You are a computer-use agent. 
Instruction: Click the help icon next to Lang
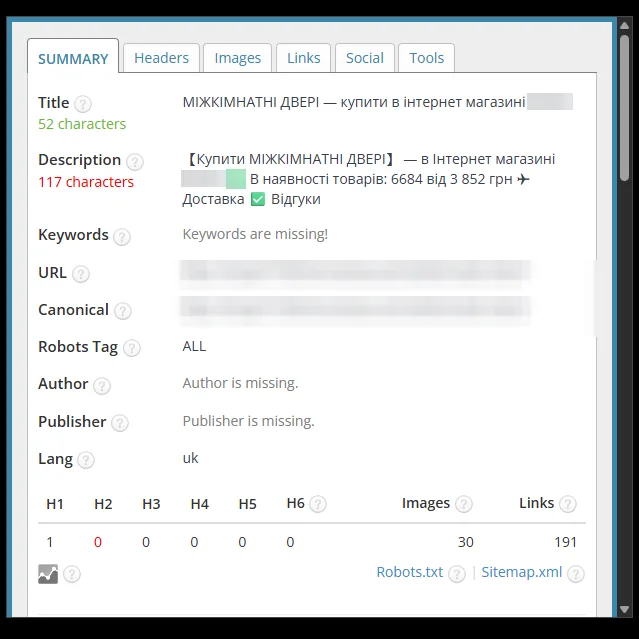[86, 460]
